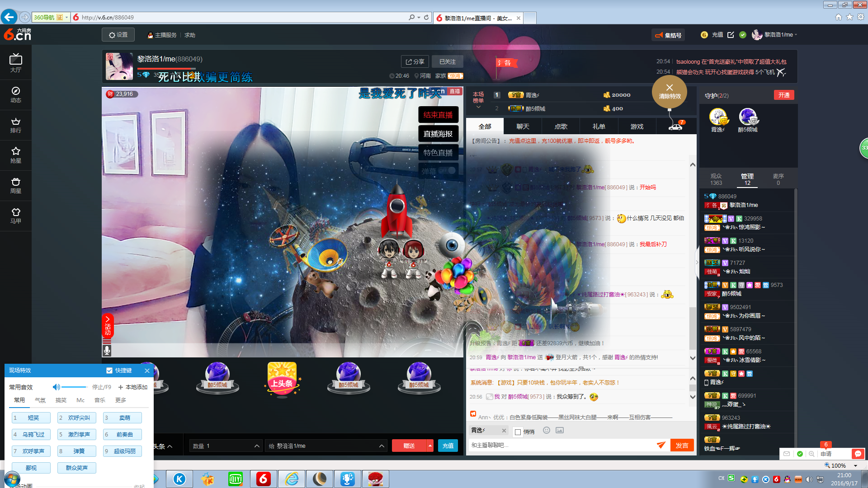Click the blue 充值 recharge button
868x488 pixels.
[448, 446]
